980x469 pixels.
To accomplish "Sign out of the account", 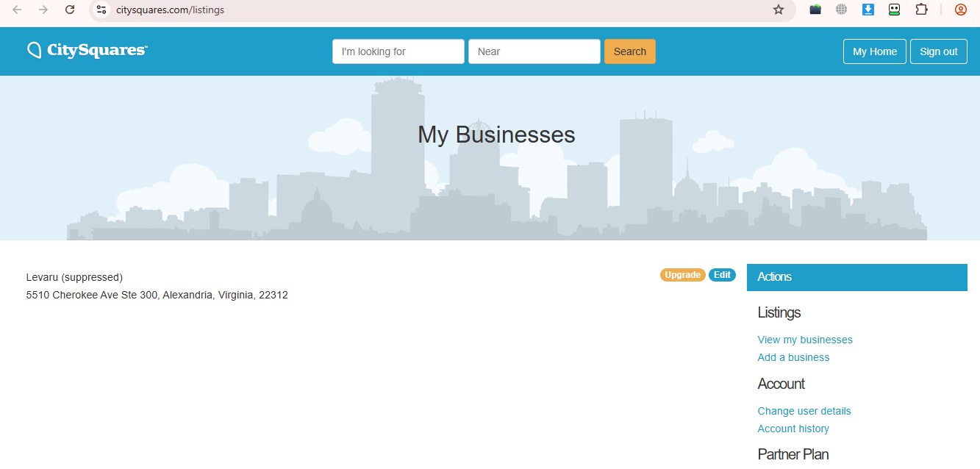I will [x=939, y=51].
